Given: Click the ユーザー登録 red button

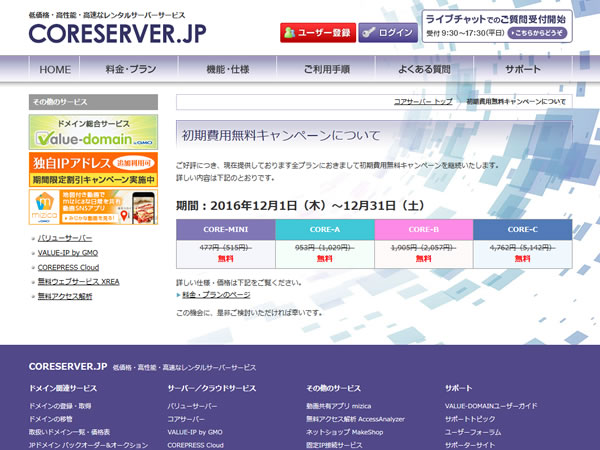Looking at the screenshot, I should pos(318,33).
